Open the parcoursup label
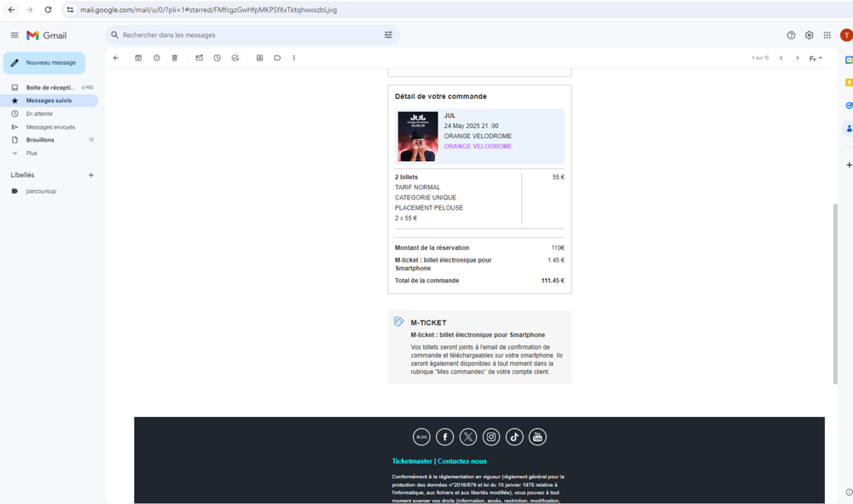This screenshot has height=504, width=853. (41, 191)
